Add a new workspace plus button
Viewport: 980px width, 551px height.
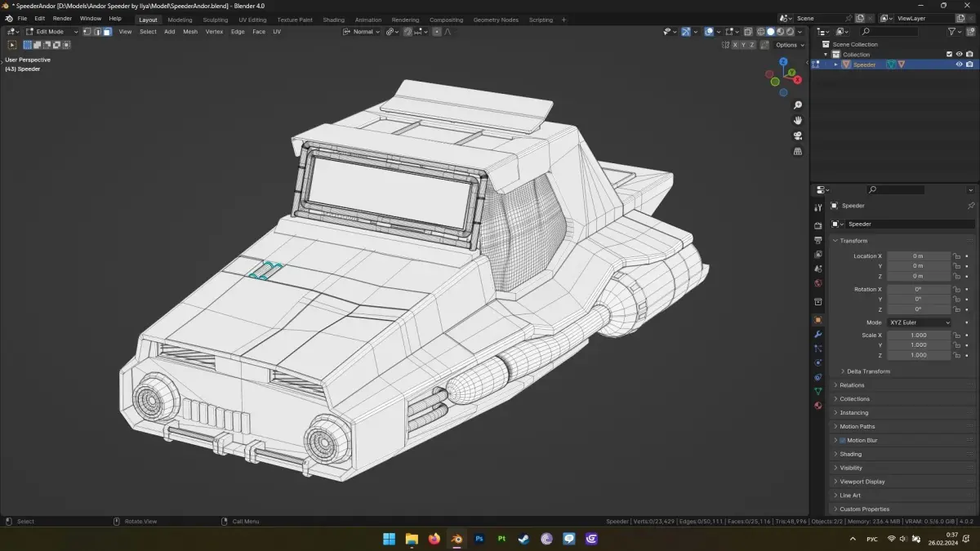tap(563, 20)
